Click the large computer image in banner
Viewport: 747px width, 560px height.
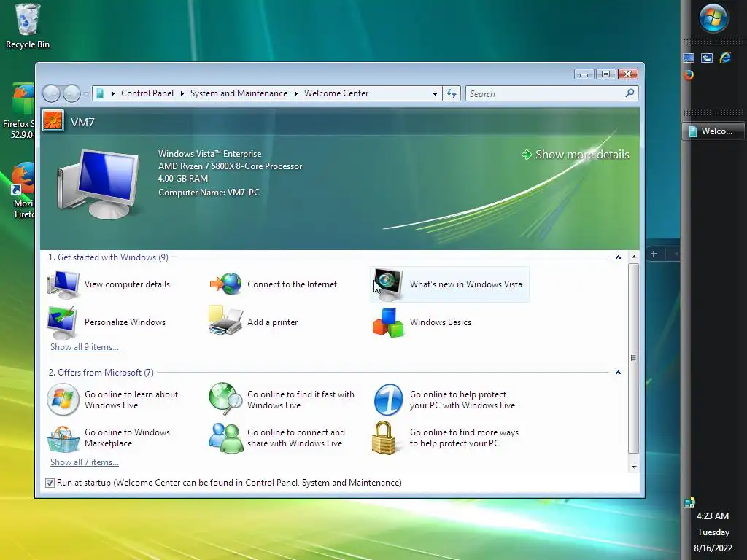tap(98, 184)
